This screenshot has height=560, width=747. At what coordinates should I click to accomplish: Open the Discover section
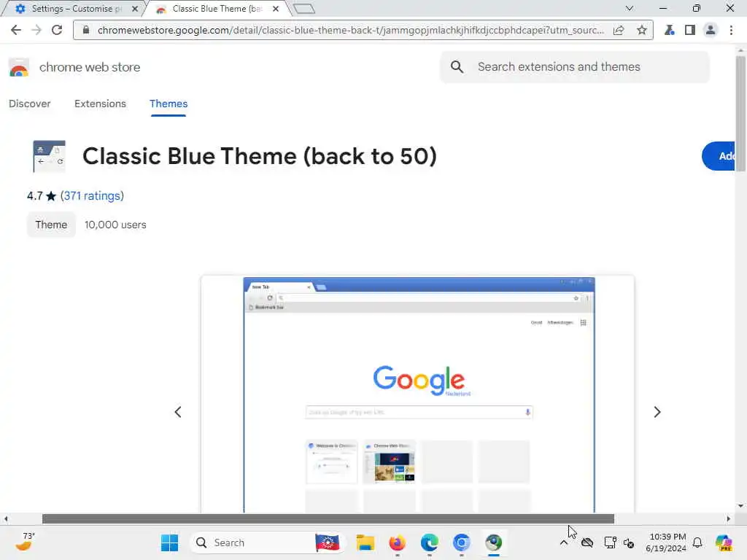(x=29, y=104)
